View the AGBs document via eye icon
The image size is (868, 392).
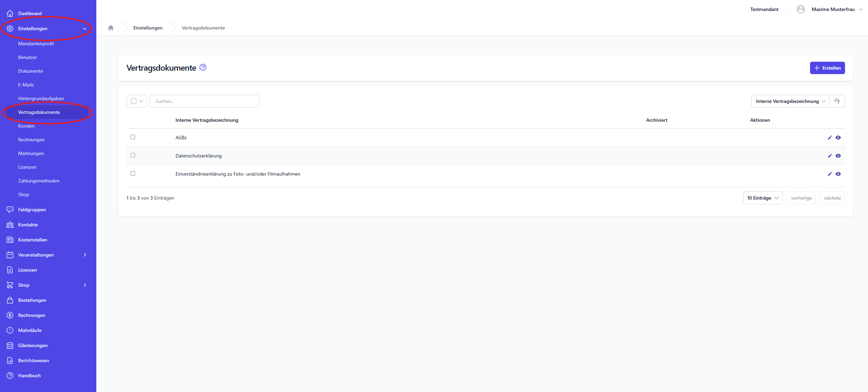point(838,138)
